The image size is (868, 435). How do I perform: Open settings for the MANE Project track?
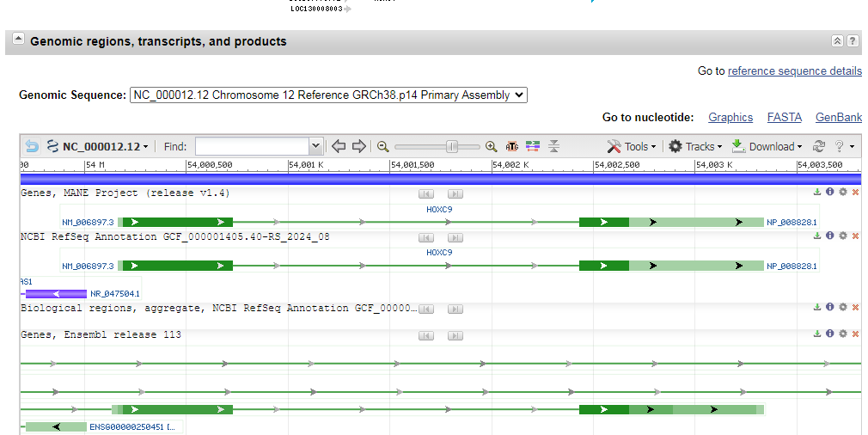[x=842, y=192]
